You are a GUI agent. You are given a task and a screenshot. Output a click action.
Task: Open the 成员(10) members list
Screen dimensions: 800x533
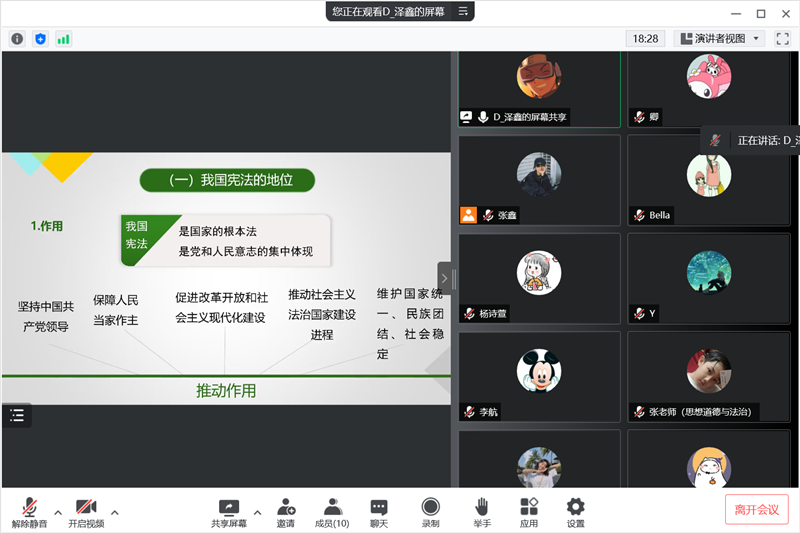332,512
